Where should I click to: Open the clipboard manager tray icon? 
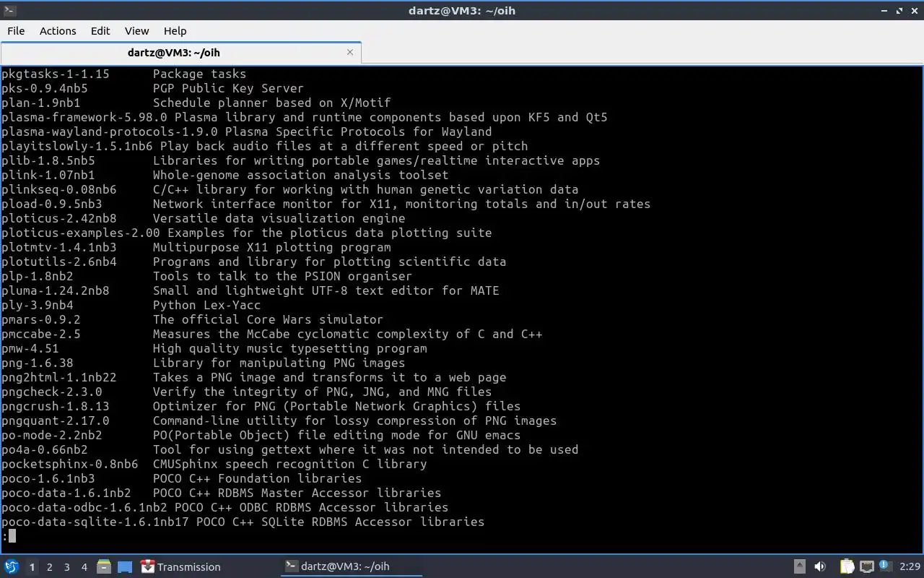point(847,566)
